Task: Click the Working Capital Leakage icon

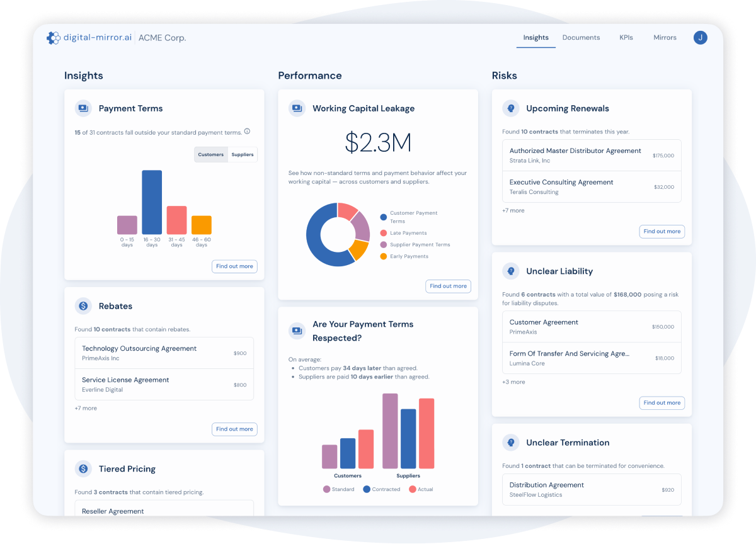Action: (297, 108)
